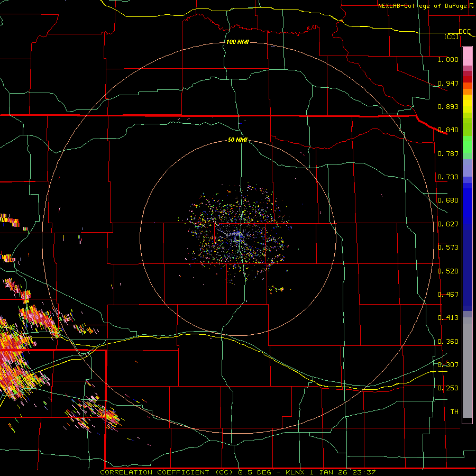Click the 50 NMI range ring label
Screen dimensions: 476x476
[237, 140]
